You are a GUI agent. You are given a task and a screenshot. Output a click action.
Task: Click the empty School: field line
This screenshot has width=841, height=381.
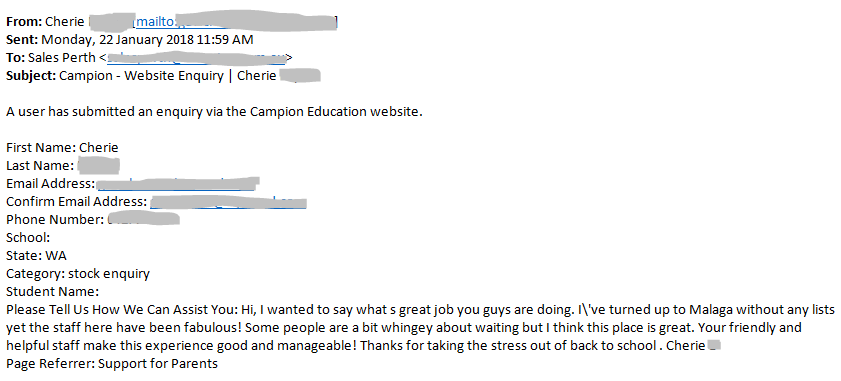point(28,237)
